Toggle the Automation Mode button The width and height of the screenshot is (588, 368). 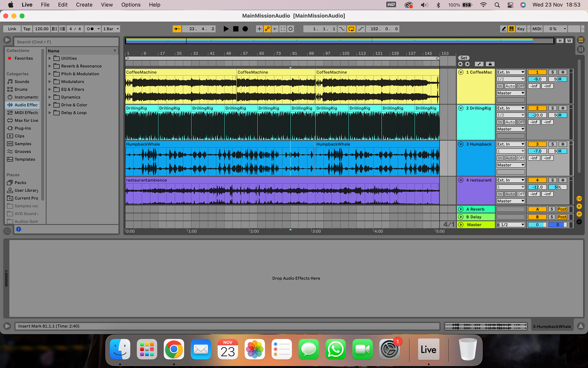(x=479, y=64)
